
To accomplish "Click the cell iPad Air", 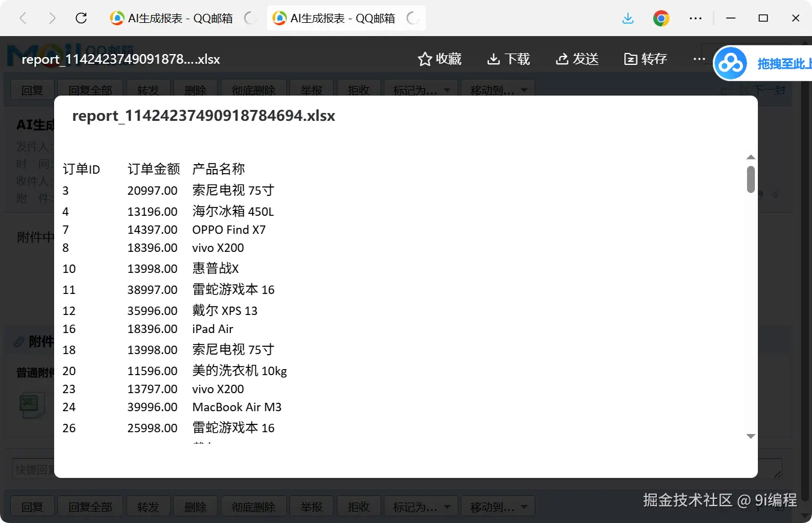I will tap(213, 329).
